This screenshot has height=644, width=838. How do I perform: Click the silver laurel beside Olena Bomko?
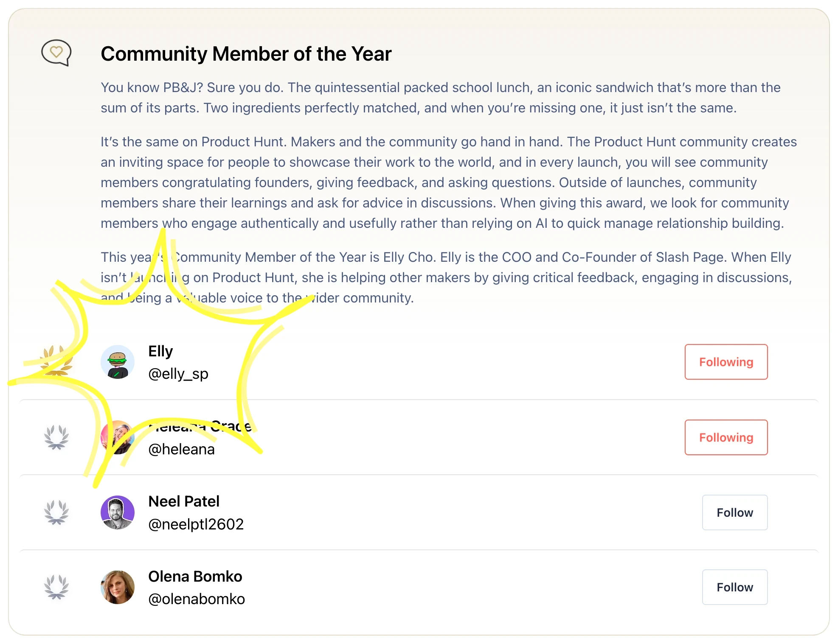click(56, 587)
